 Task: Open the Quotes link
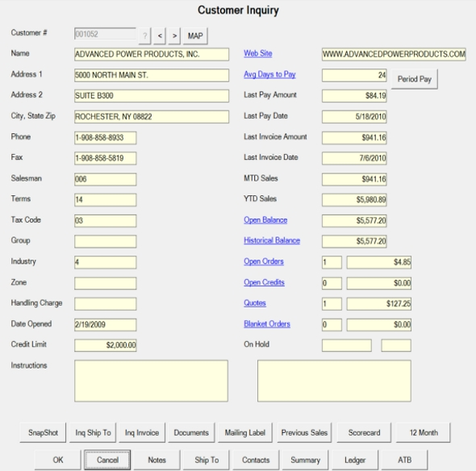click(255, 303)
